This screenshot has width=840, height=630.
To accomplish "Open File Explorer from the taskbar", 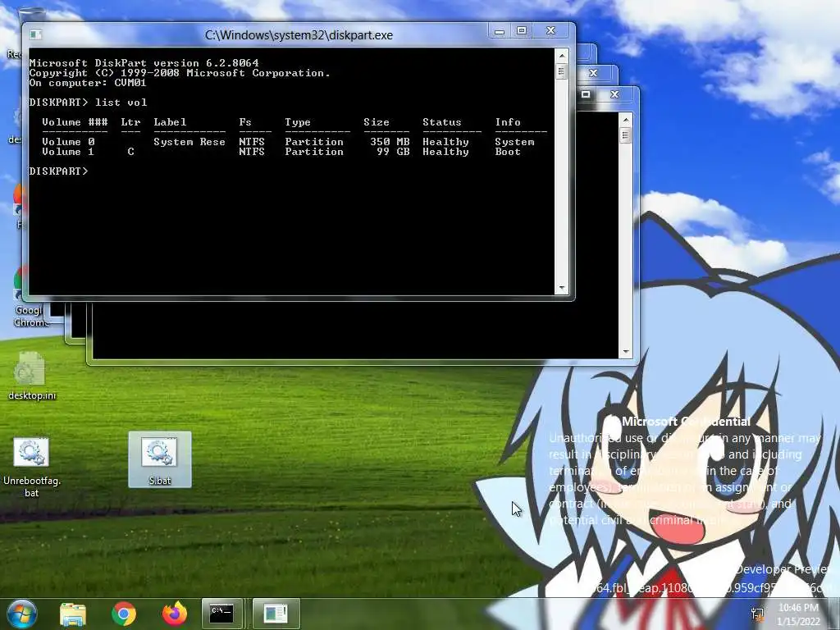I will coord(73,614).
